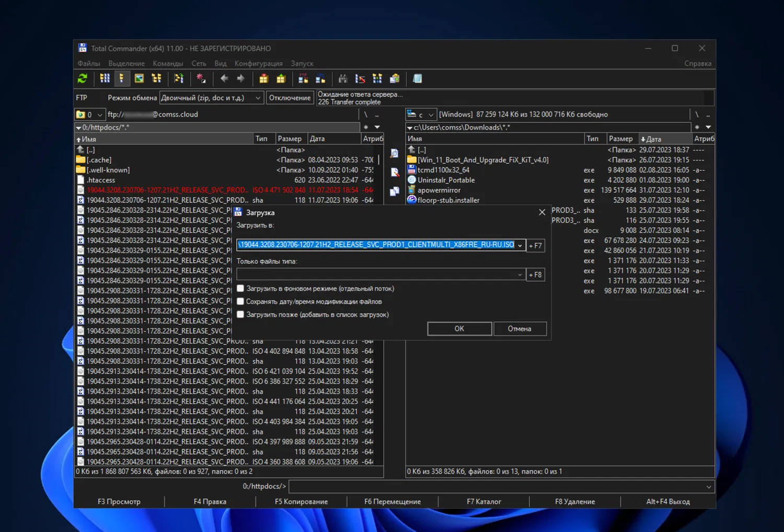
Task: Enable 'Загрузить в фоновом режиме' checkbox
Action: [x=240, y=288]
